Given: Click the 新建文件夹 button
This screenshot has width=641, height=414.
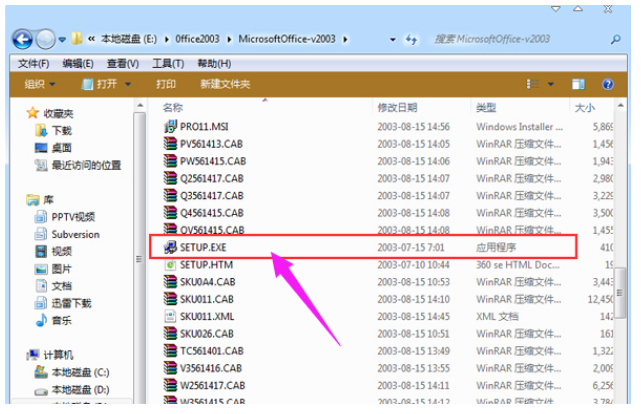Looking at the screenshot, I should 224,84.
